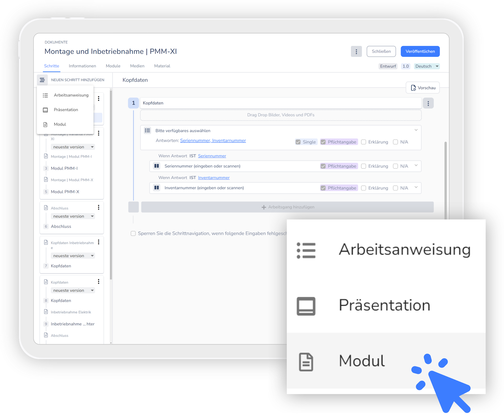The width and height of the screenshot is (504, 420).
Task: Collapse the Bitte verfügbares auswählen section
Action: coord(416,130)
